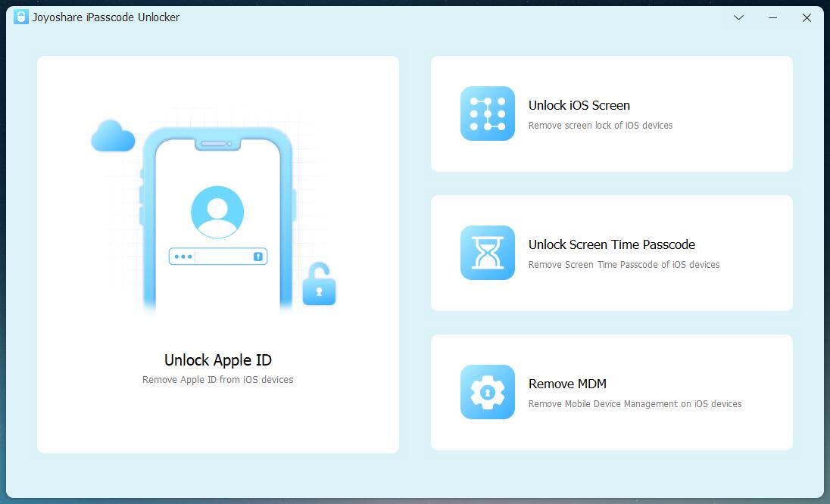Click the Joyoshare app logo icon
Image resolution: width=830 pixels, height=504 pixels.
tap(20, 17)
